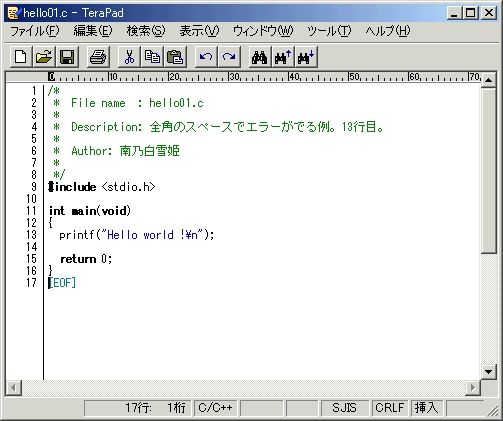Click the Copy toolbar icon
Image resolution: width=503 pixels, height=421 pixels.
click(152, 57)
